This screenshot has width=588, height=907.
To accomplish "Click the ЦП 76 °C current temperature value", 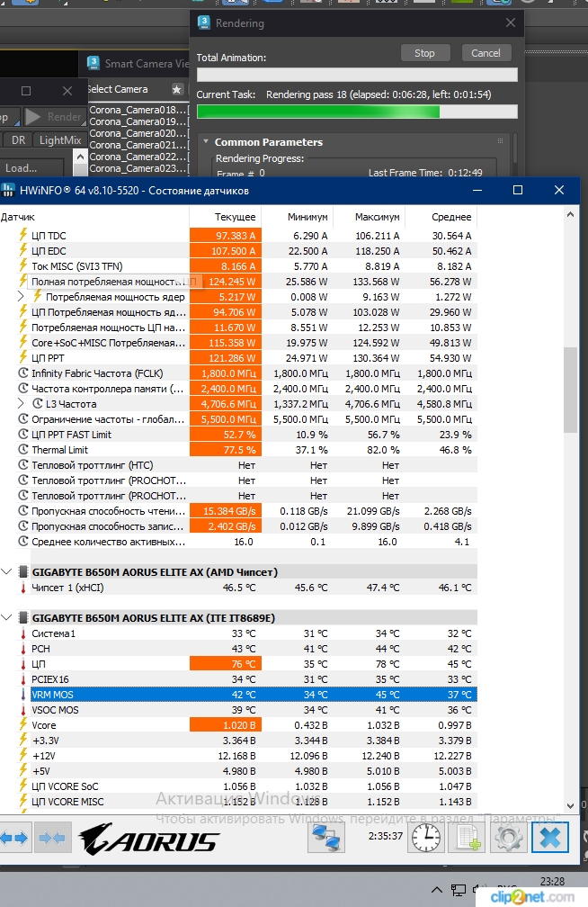I will (226, 663).
